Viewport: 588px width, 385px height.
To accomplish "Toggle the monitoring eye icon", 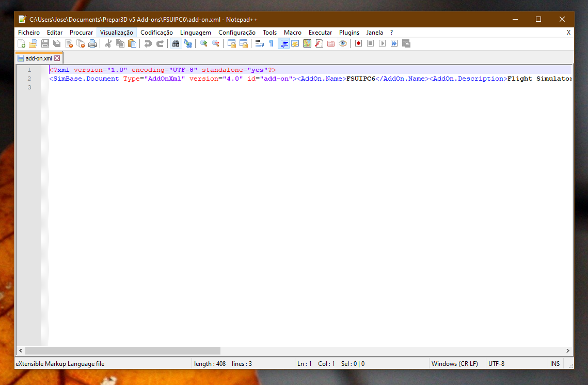I will pyautogui.click(x=343, y=43).
